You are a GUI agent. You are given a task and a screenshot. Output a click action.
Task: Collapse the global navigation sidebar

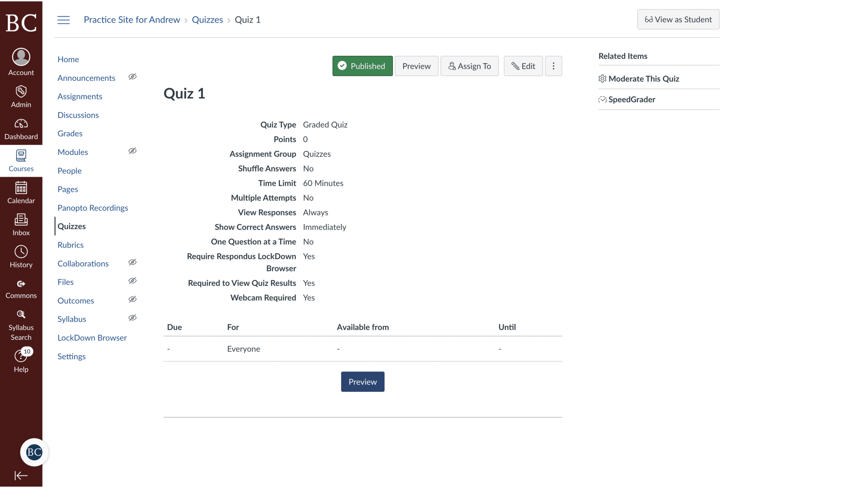21,475
